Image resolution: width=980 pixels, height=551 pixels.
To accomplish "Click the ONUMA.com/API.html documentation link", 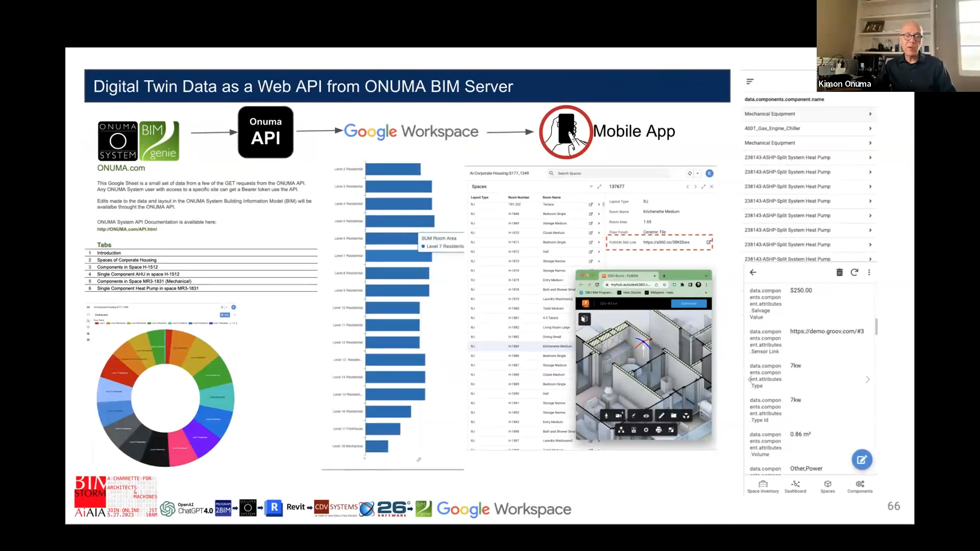I will point(127,230).
